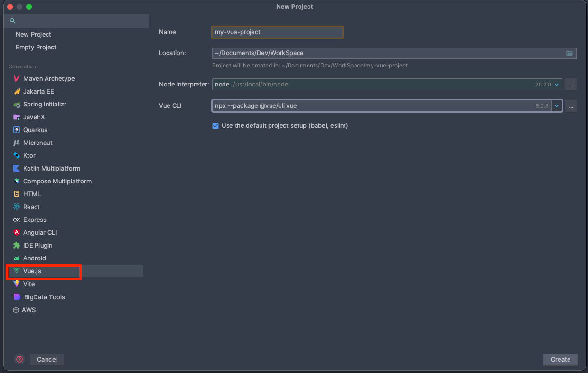Click the Compose Multiplatform icon
The image size is (588, 373).
(x=17, y=181)
